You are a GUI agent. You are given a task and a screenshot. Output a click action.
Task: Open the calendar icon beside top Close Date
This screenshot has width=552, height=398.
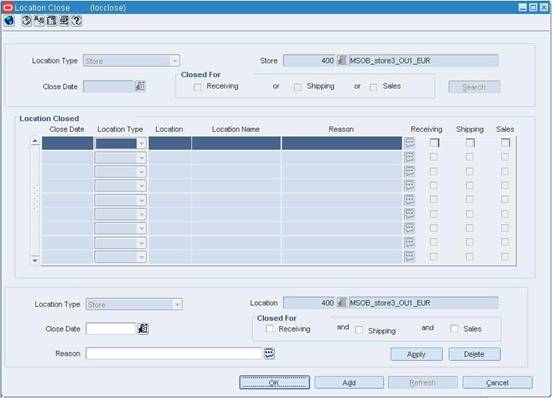pos(140,86)
